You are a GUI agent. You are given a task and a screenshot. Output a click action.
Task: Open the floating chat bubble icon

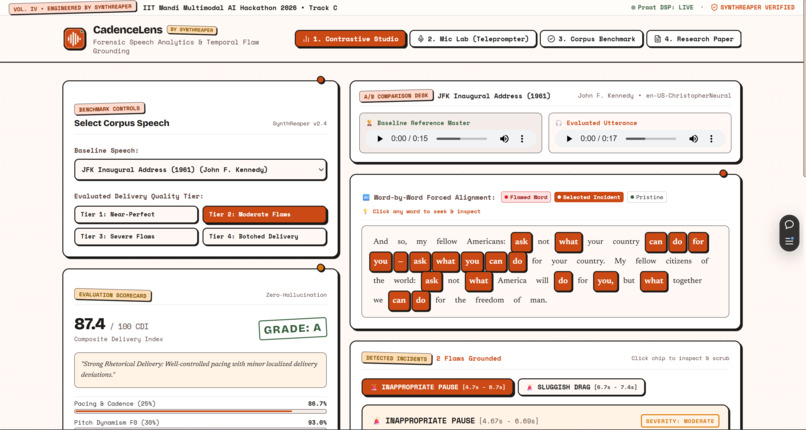789,225
